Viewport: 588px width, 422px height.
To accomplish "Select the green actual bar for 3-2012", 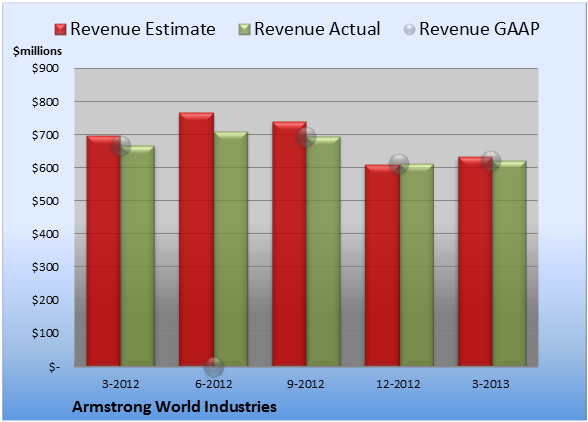I will coord(137,256).
